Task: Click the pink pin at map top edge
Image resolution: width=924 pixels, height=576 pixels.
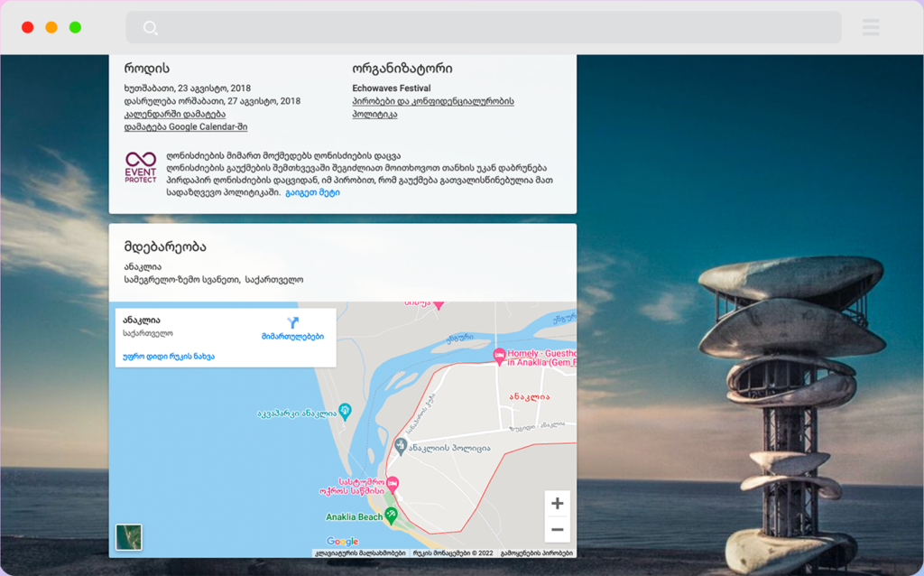Action: pos(439,305)
